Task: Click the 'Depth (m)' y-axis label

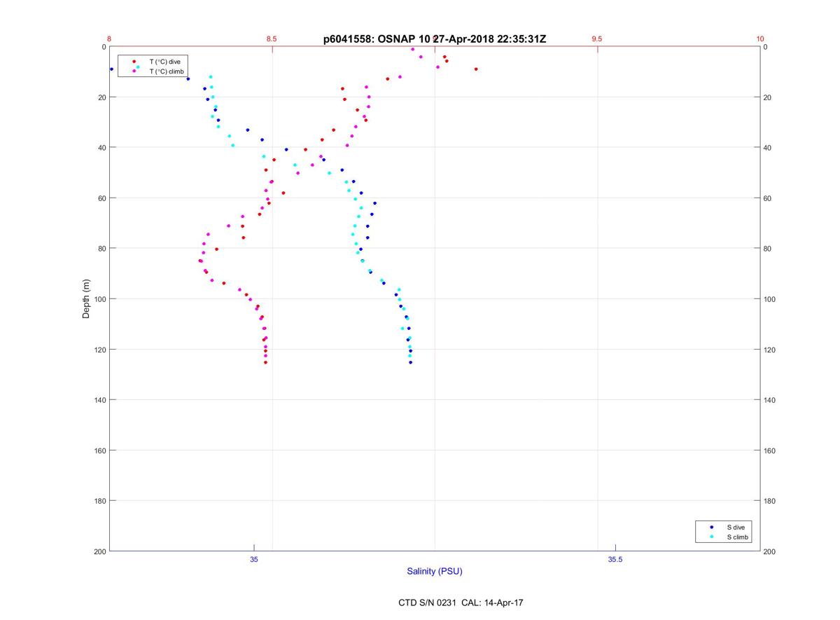Action: pos(87,298)
